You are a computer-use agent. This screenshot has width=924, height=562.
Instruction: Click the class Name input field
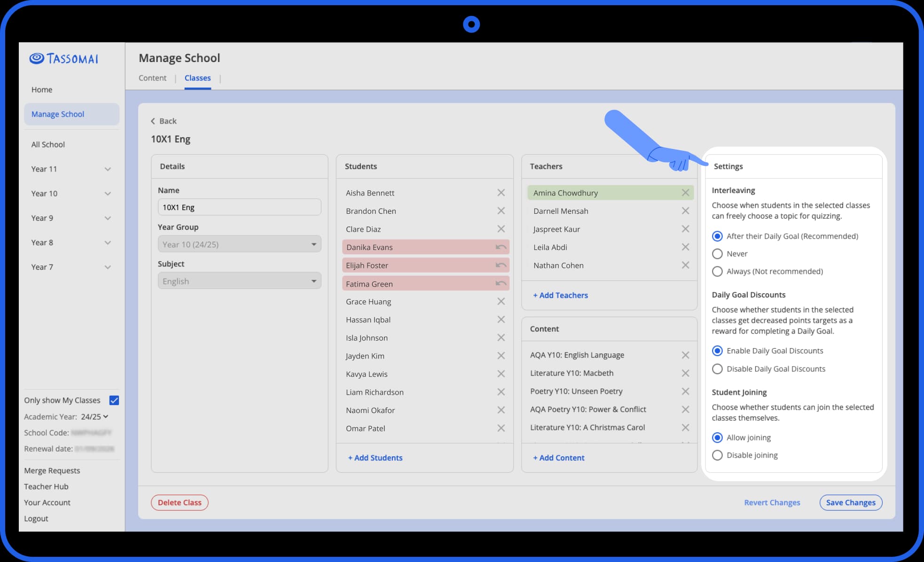click(x=239, y=207)
